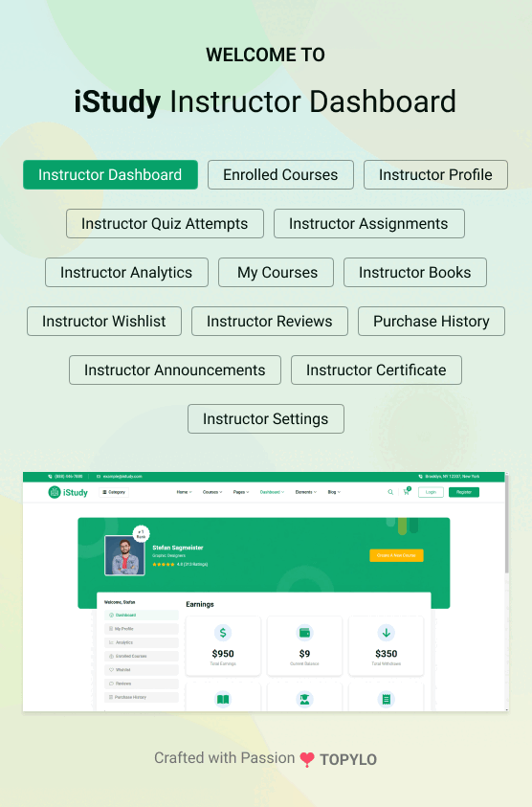This screenshot has width=532, height=807.
Task: Expand the Blog dropdown menu
Action: pyautogui.click(x=335, y=492)
